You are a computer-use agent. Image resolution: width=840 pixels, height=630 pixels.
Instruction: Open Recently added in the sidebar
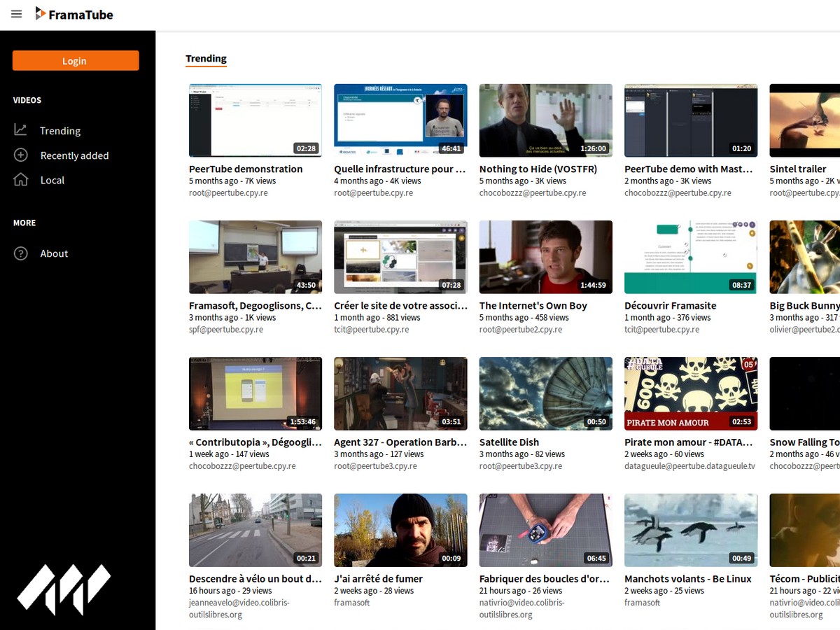coord(75,155)
